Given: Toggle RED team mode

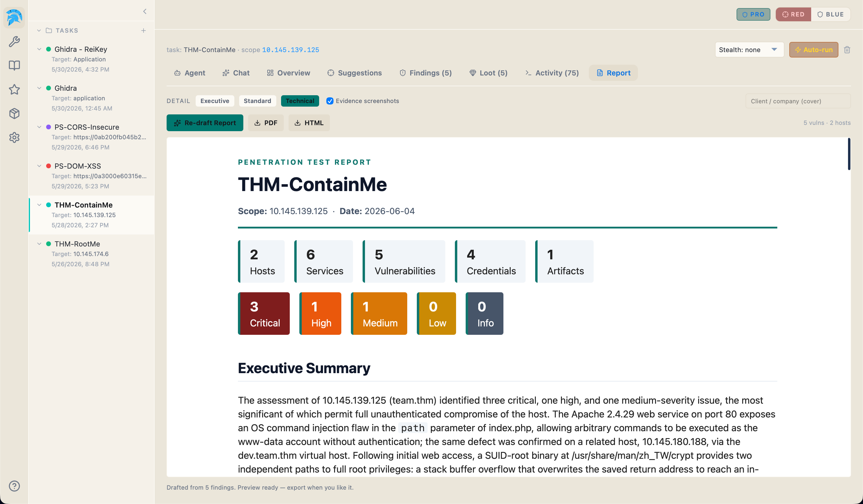Looking at the screenshot, I should tap(793, 14).
